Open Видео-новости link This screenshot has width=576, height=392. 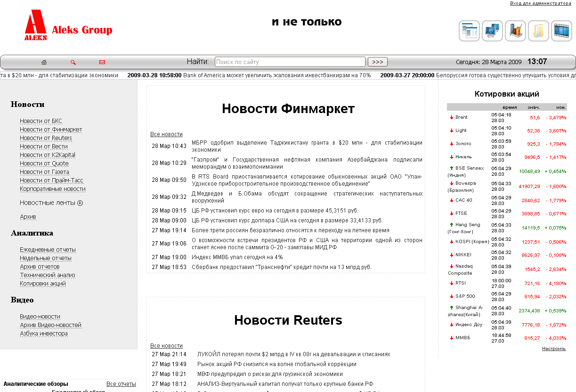tap(40, 317)
